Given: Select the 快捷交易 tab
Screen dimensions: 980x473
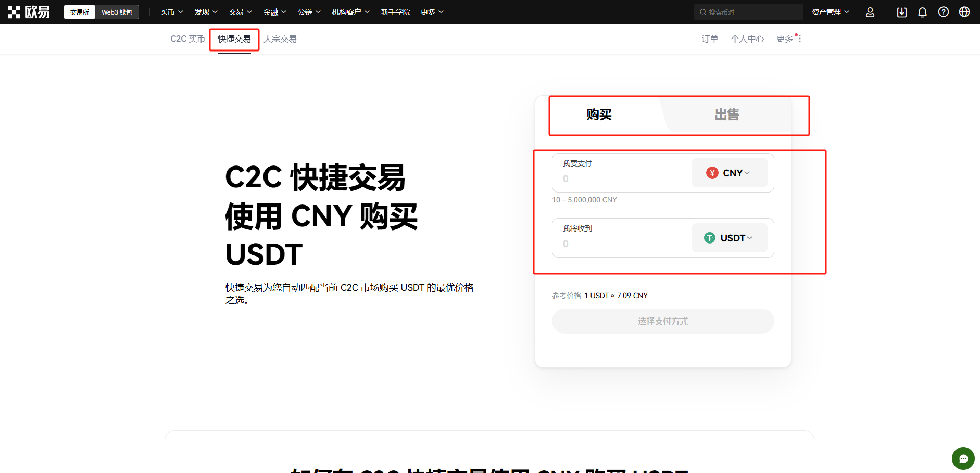Looking at the screenshot, I should (x=234, y=39).
